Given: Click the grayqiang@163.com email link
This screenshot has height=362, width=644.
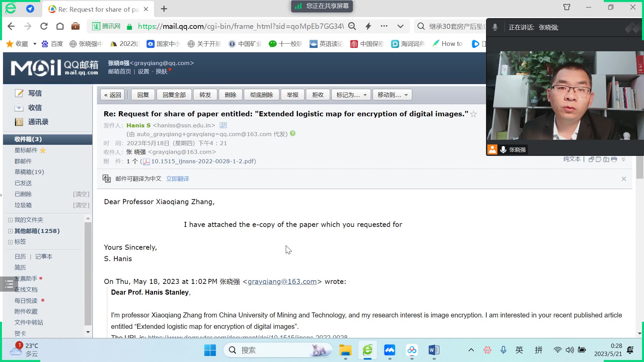Looking at the screenshot, I should point(282,282).
